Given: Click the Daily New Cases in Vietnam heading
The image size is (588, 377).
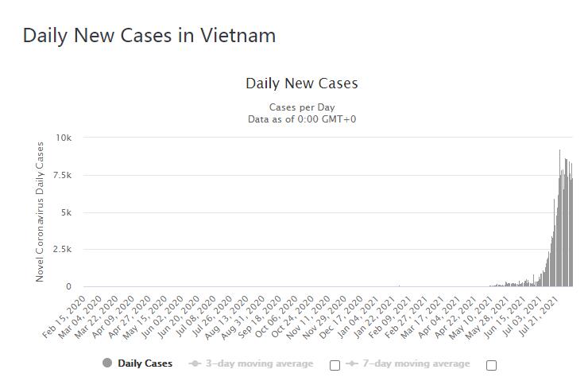Looking at the screenshot, I should (149, 36).
